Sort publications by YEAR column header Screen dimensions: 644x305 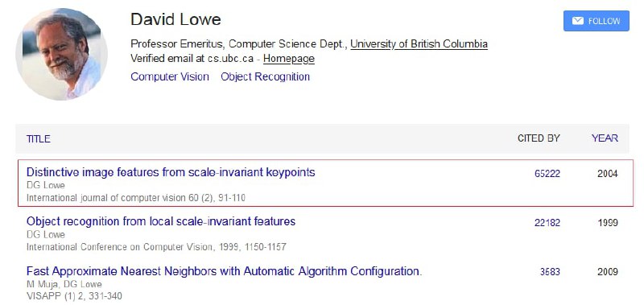click(605, 138)
